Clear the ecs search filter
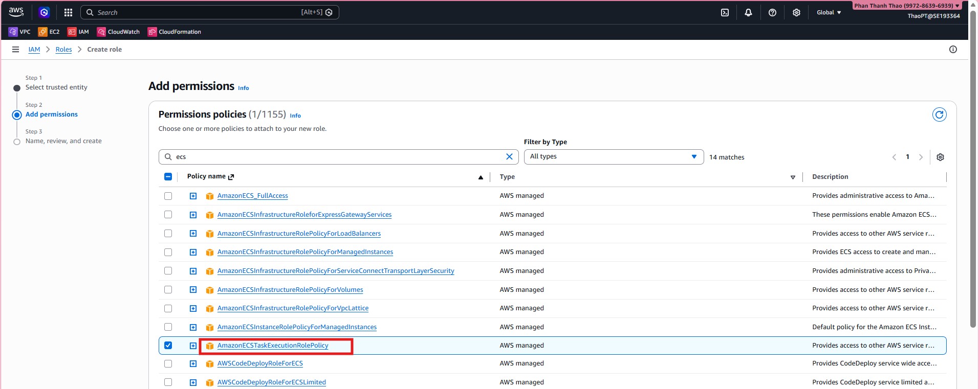This screenshot has height=389, width=980. click(509, 157)
